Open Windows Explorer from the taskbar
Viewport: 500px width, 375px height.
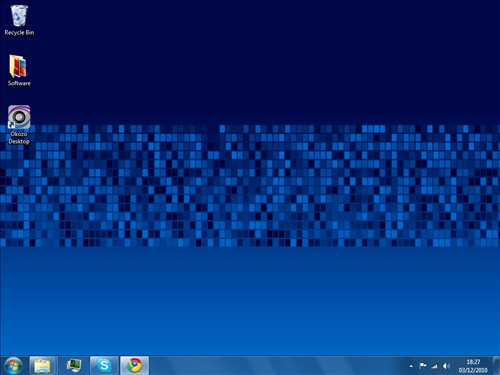(x=43, y=366)
